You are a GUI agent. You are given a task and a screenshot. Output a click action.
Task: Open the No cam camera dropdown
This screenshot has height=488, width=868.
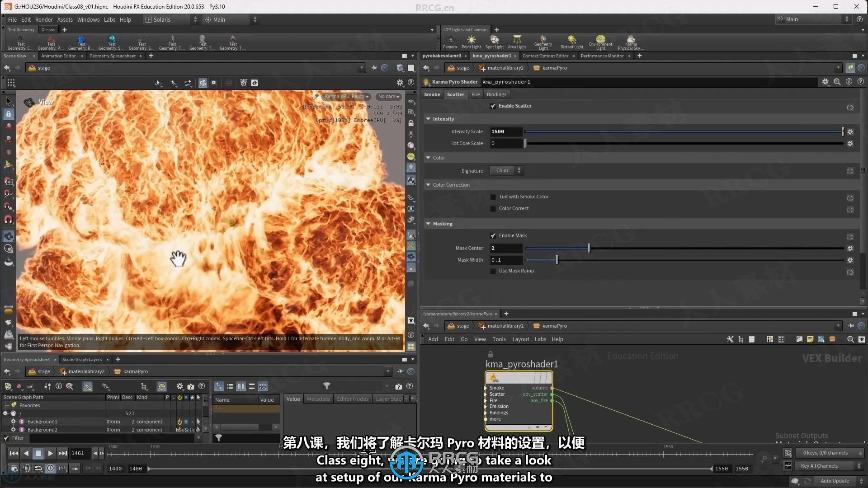pyautogui.click(x=388, y=97)
